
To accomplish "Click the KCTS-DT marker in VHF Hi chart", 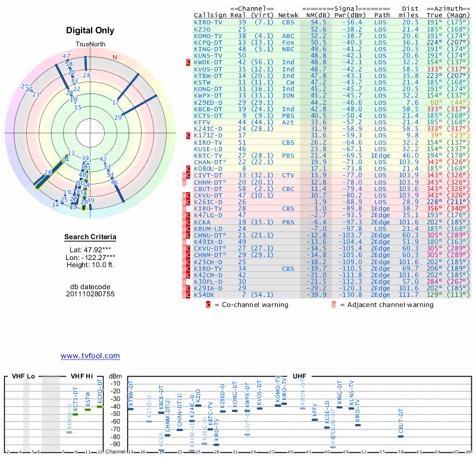I will click(x=75, y=414).
